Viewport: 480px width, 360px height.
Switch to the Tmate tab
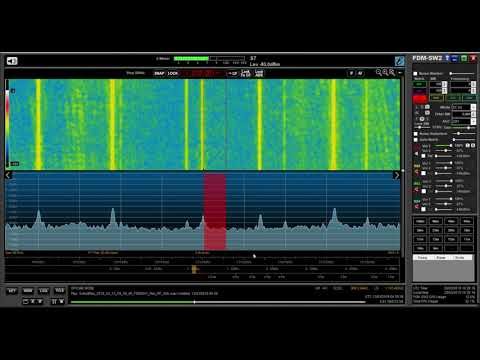coord(422,258)
